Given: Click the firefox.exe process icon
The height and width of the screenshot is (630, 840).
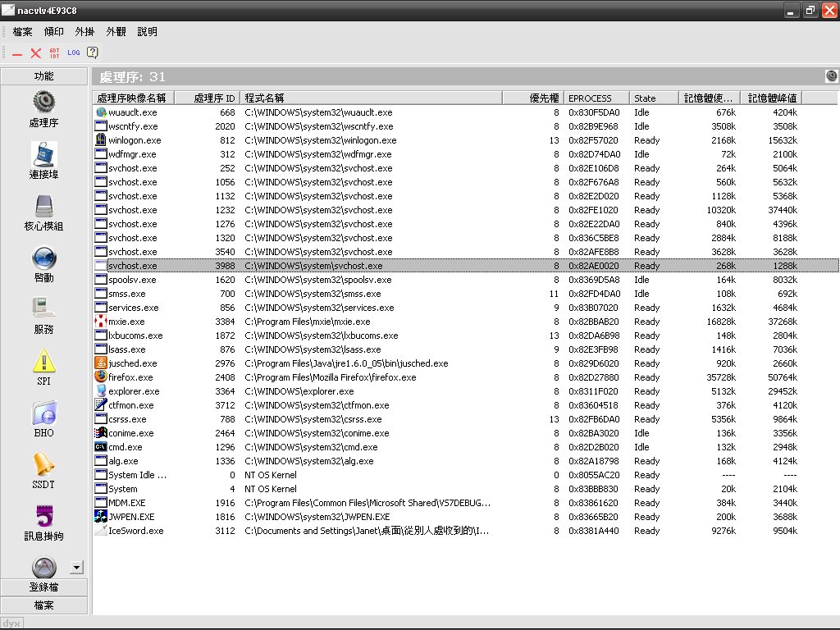Looking at the screenshot, I should click(x=100, y=377).
